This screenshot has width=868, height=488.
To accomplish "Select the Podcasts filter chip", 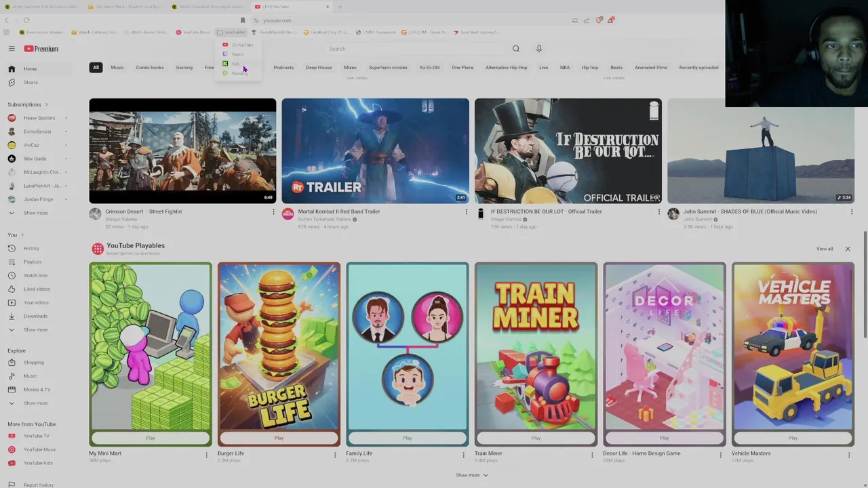I will coord(283,67).
